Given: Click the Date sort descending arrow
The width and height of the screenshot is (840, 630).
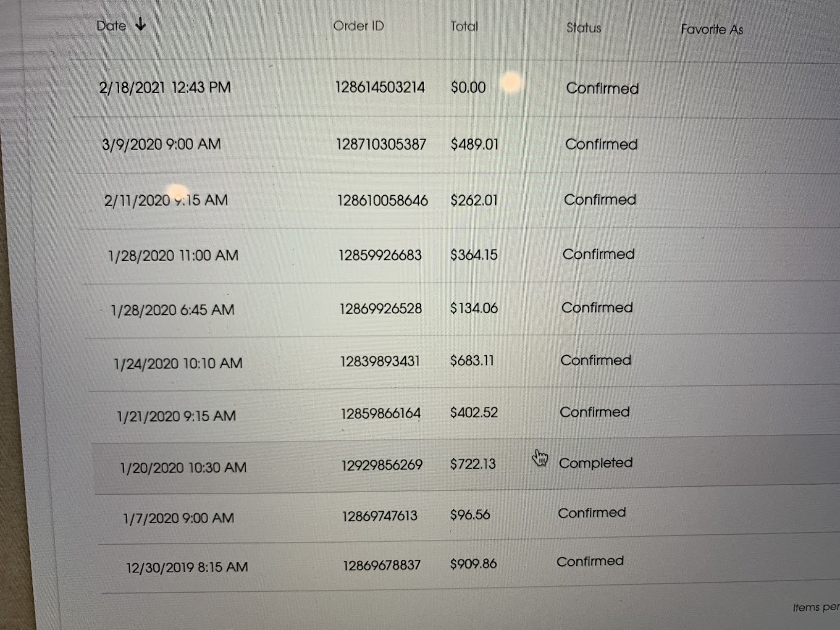Looking at the screenshot, I should point(141,25).
